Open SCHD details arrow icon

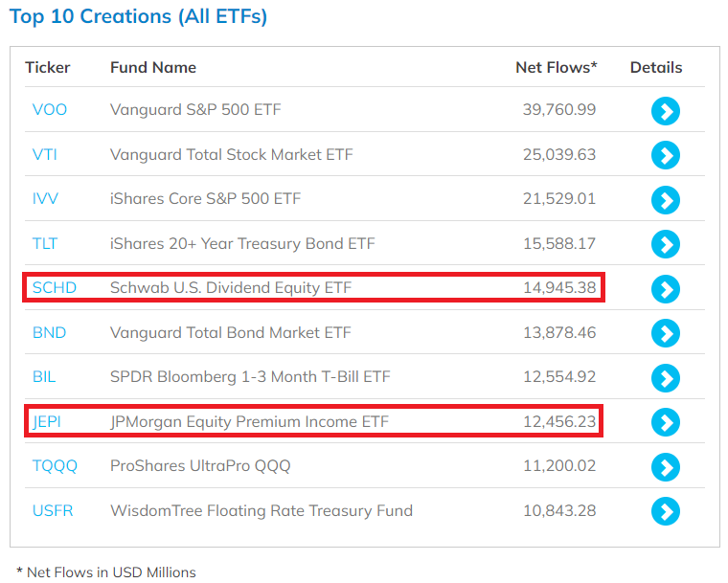(x=665, y=288)
